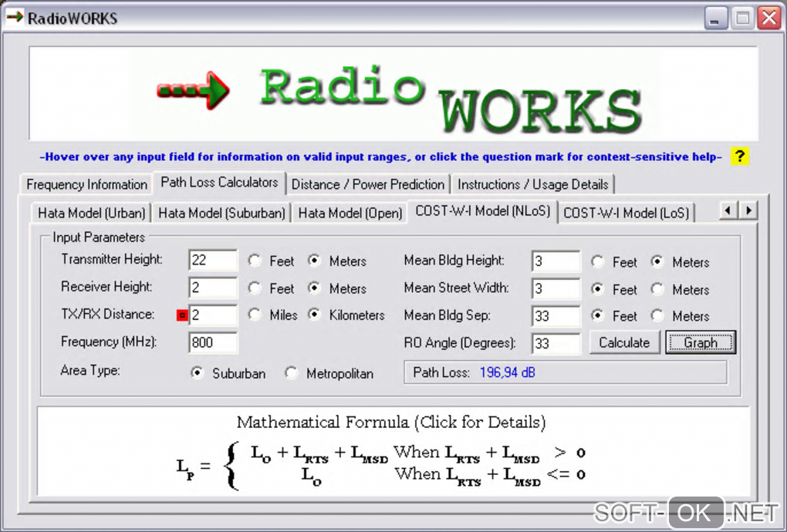
Task: Click the RadioWORKS arrow icon in title bar
Action: [x=15, y=17]
